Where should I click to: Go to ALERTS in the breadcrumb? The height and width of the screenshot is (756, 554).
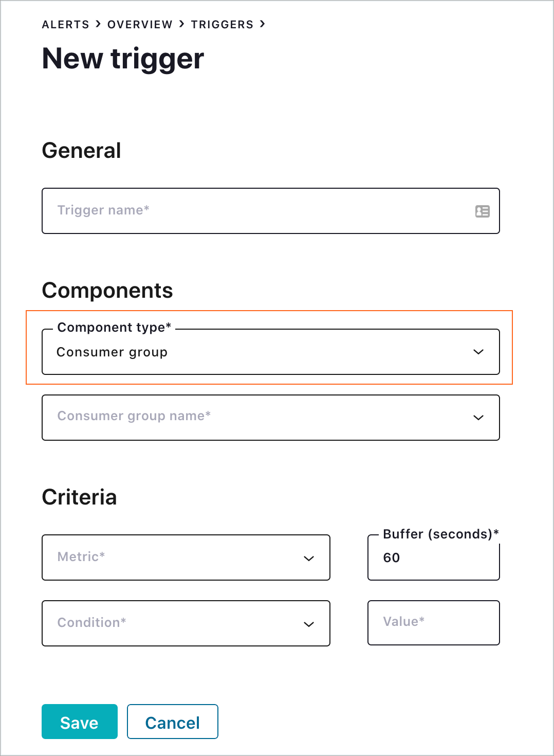[x=65, y=25]
